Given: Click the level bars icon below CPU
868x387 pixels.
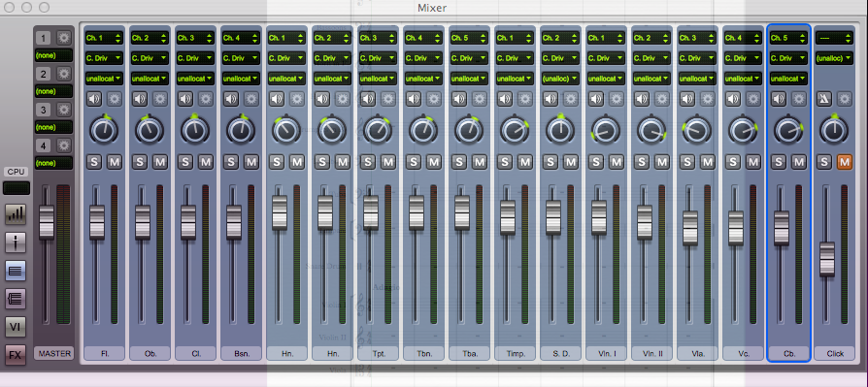Looking at the screenshot, I should click(x=16, y=214).
